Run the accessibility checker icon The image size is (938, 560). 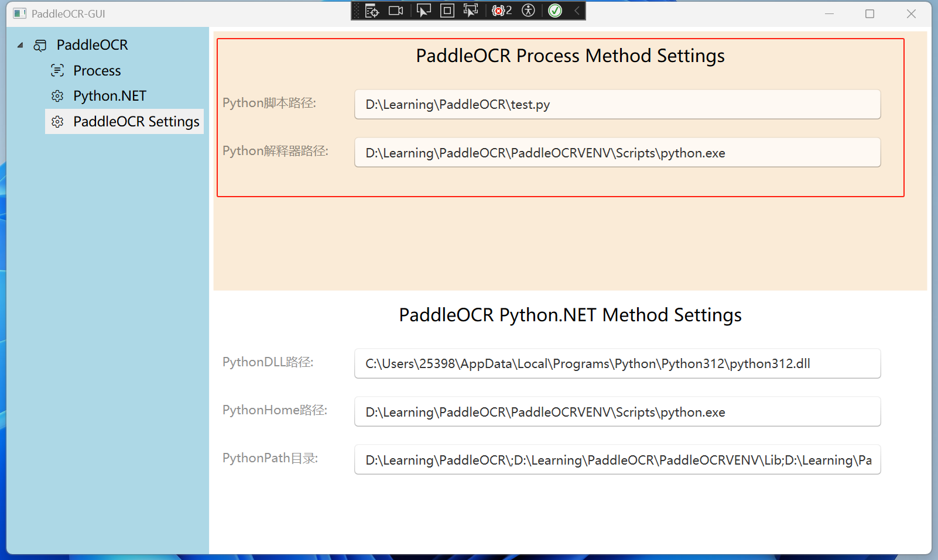(x=528, y=11)
